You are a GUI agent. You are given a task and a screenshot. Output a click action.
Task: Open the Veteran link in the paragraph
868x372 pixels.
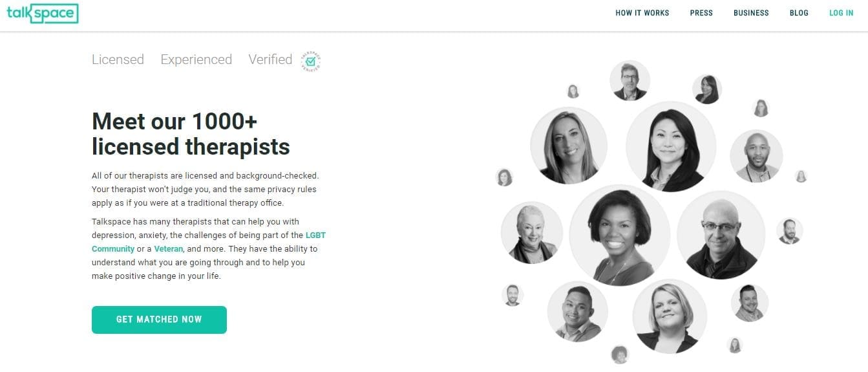169,248
